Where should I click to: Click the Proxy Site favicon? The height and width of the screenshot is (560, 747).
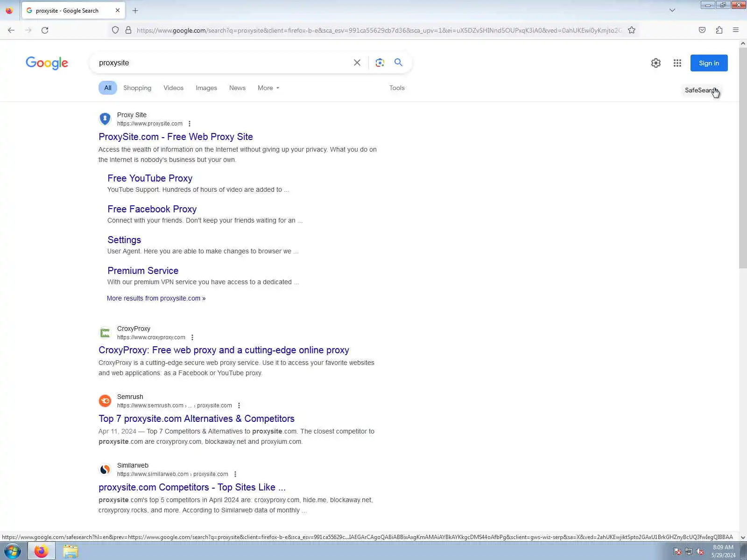click(x=105, y=119)
